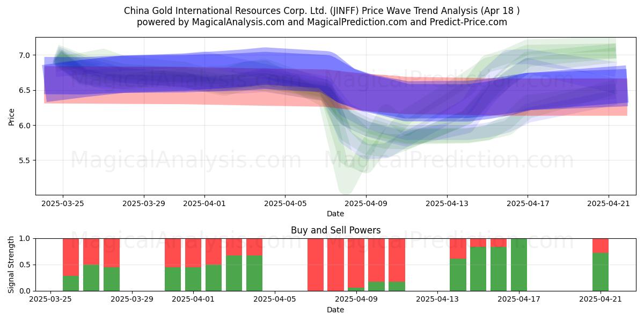Image resolution: width=644 pixels, height=322 pixels.
Task: Click the 2025-04-17 date tick under the price chart
Action: click(x=528, y=203)
